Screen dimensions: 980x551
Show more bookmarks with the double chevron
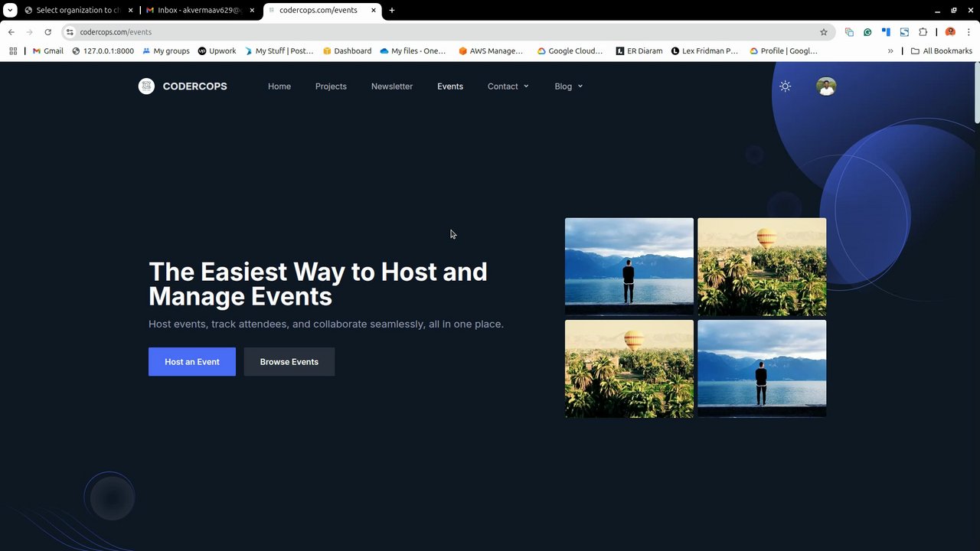pyautogui.click(x=890, y=51)
